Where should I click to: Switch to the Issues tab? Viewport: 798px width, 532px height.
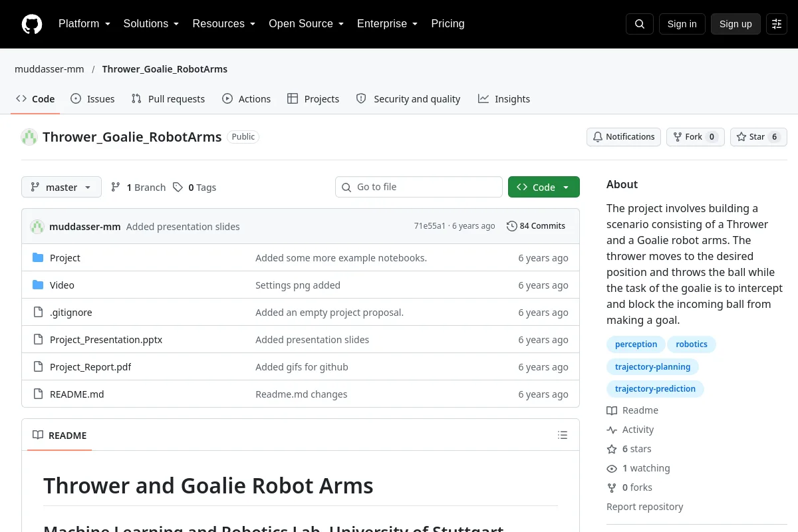coord(92,99)
